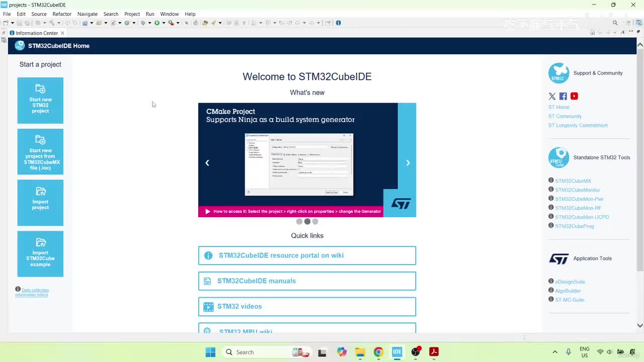Click the info icon beside eDesignSuite
The width and height of the screenshot is (644, 362).
coord(551,282)
